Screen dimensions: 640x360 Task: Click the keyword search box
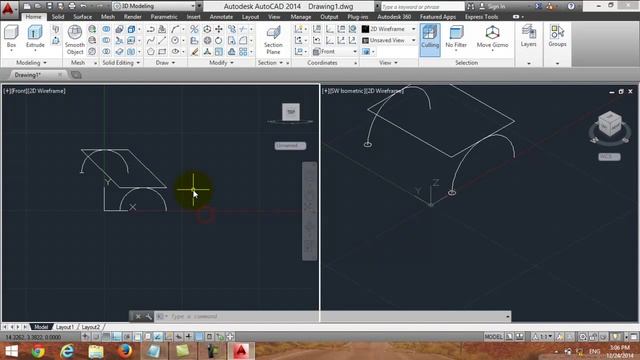[422, 6]
